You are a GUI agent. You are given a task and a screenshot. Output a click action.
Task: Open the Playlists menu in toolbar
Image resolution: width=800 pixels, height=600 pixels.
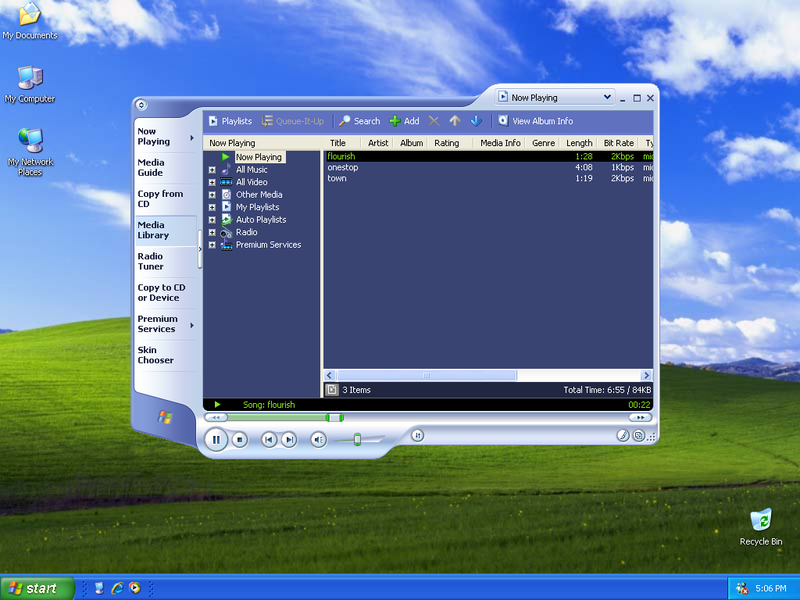tap(230, 121)
